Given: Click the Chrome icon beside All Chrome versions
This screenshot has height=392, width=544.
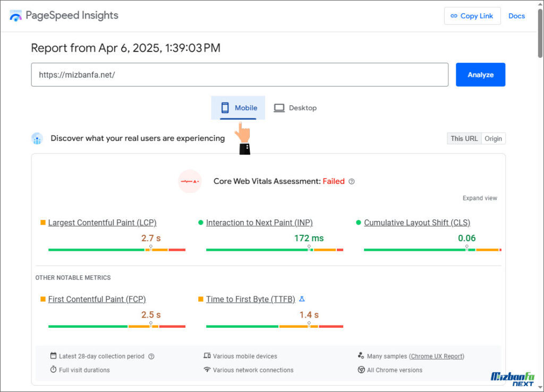Looking at the screenshot, I should [x=361, y=370].
